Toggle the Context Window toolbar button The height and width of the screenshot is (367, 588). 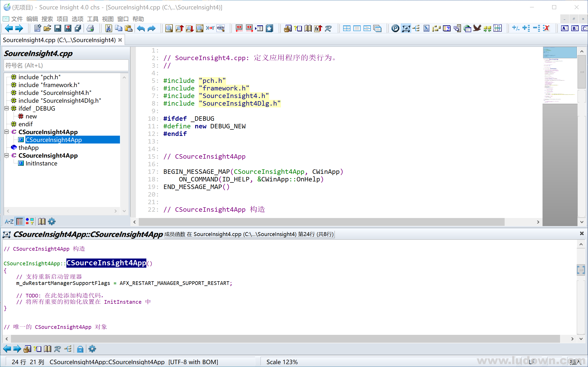point(406,28)
